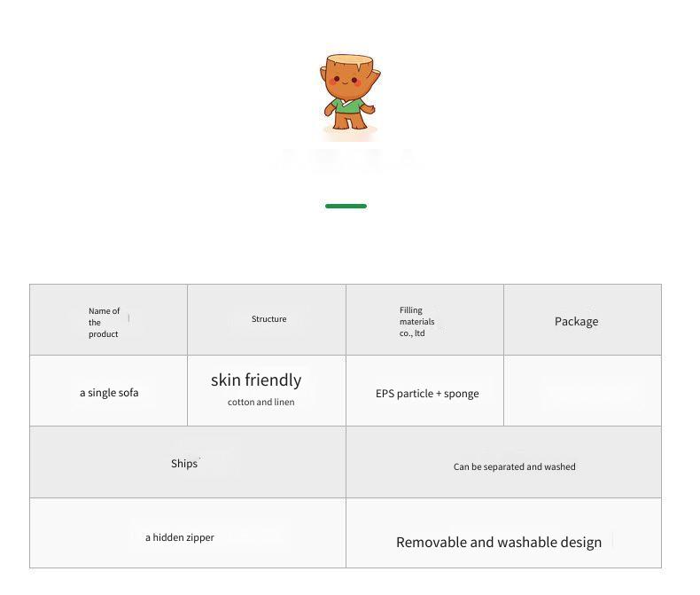Select the 'a single sofa' cell

click(x=108, y=391)
